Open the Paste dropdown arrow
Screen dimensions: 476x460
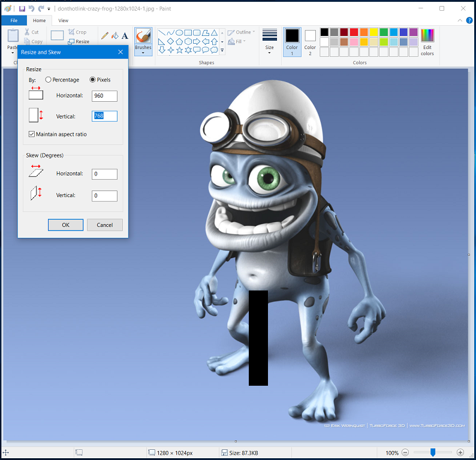click(x=13, y=53)
